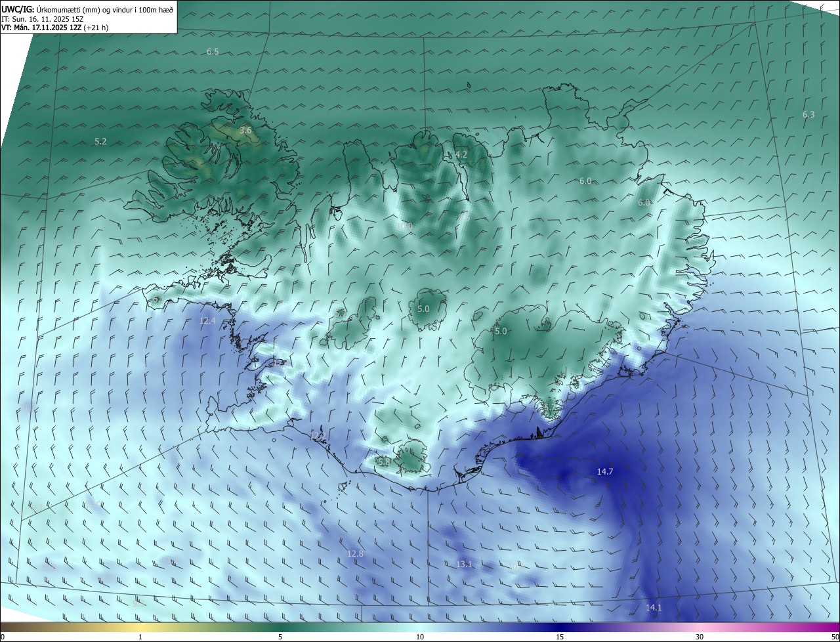The image size is (840, 642).
Task: Click the colorbar tick label 50
Action: coord(835,637)
